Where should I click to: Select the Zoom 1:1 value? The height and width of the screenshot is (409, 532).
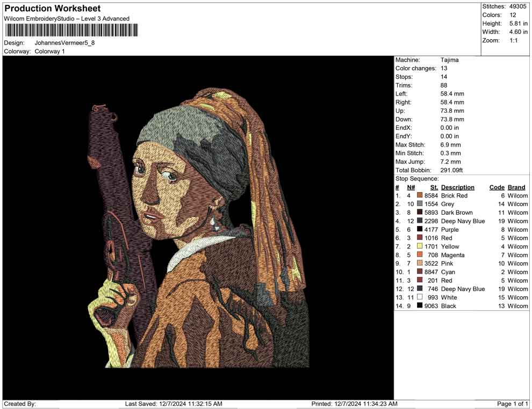click(513, 41)
